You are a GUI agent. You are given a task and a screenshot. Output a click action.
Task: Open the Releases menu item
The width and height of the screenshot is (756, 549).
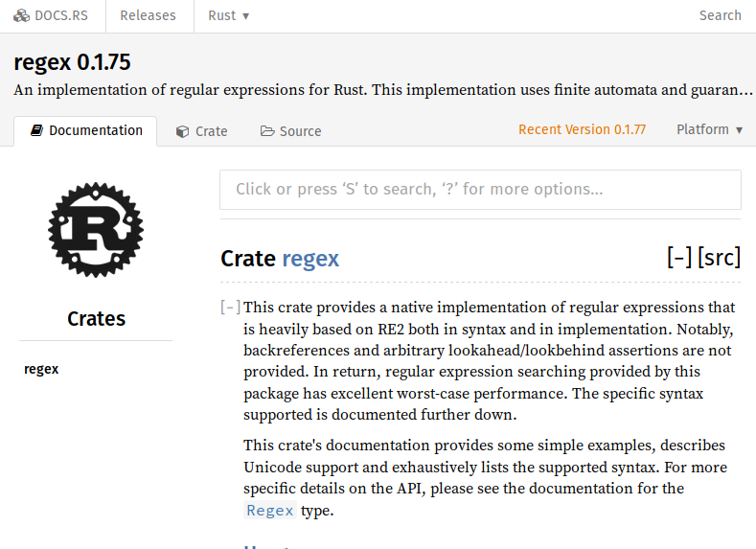(148, 16)
